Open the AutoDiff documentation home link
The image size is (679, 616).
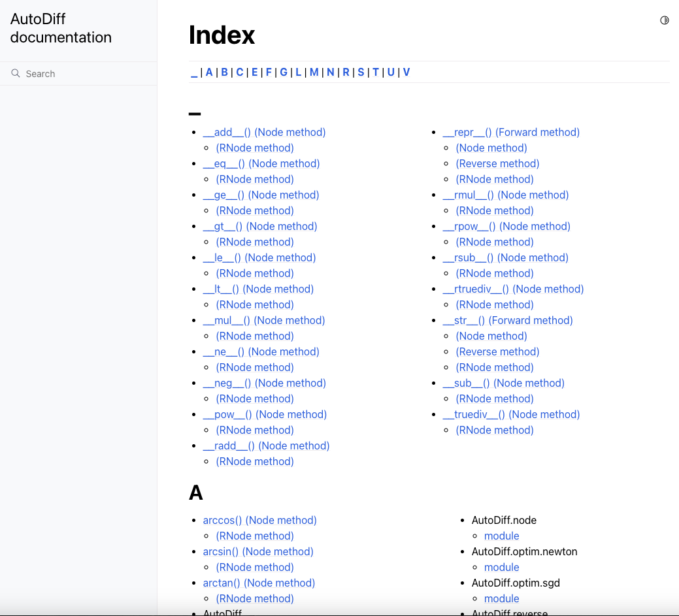tap(61, 29)
